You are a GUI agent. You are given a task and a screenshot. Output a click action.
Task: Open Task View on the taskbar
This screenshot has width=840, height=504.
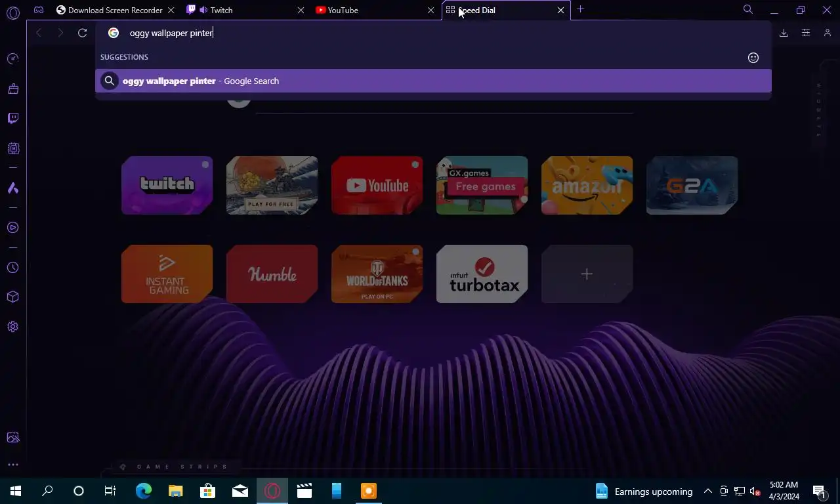110,491
